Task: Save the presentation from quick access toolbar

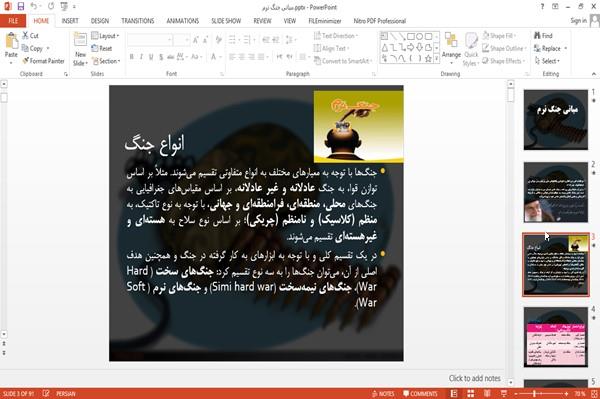Action: click(x=21, y=7)
